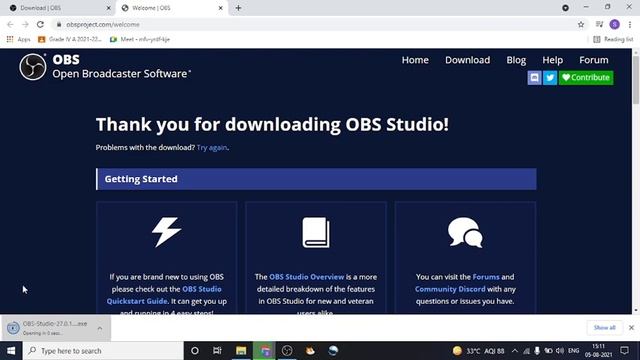Open Task View on taskbar
640x360 pixels.
(x=217, y=351)
